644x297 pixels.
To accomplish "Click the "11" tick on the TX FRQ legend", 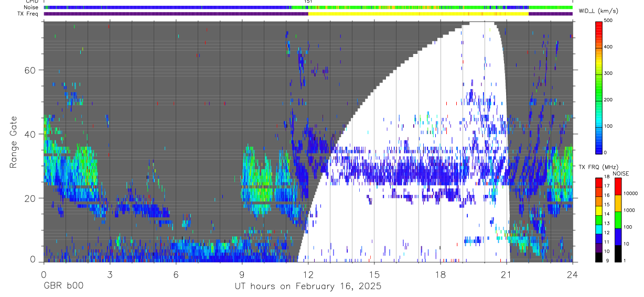I will pyautogui.click(x=608, y=243).
